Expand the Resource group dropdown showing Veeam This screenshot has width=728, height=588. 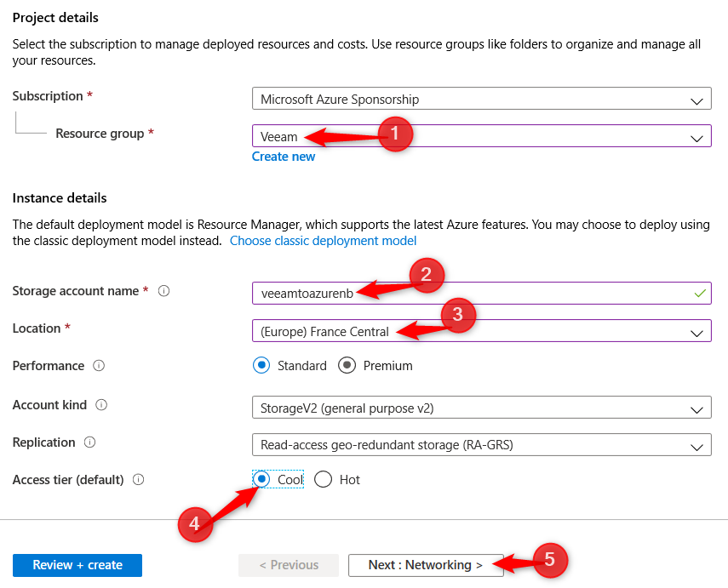pos(481,137)
